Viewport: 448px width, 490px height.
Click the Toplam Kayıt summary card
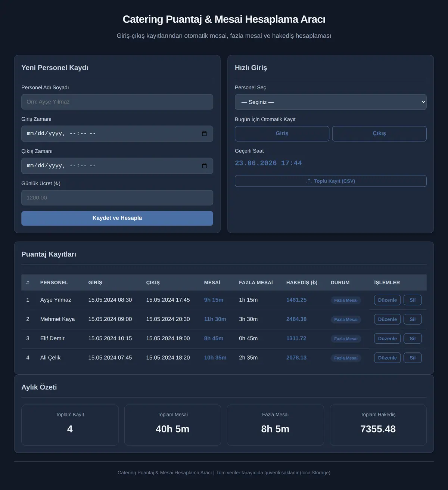pyautogui.click(x=70, y=425)
